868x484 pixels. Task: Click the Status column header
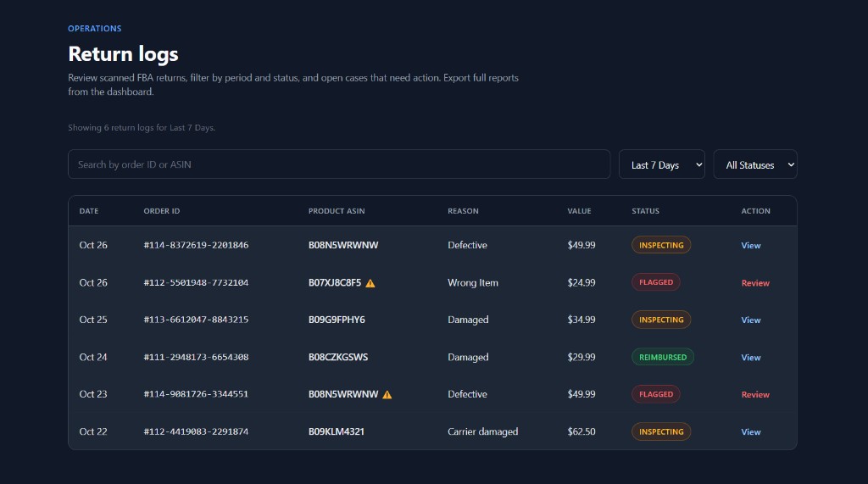click(645, 211)
